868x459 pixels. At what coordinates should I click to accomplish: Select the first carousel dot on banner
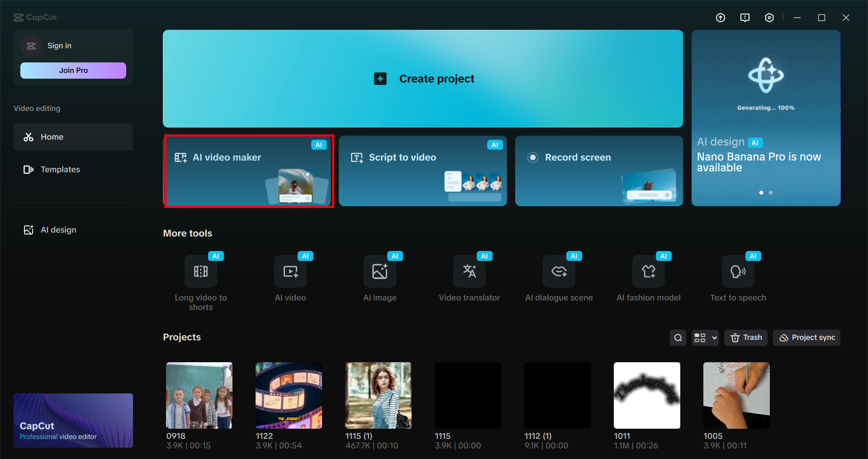click(761, 193)
